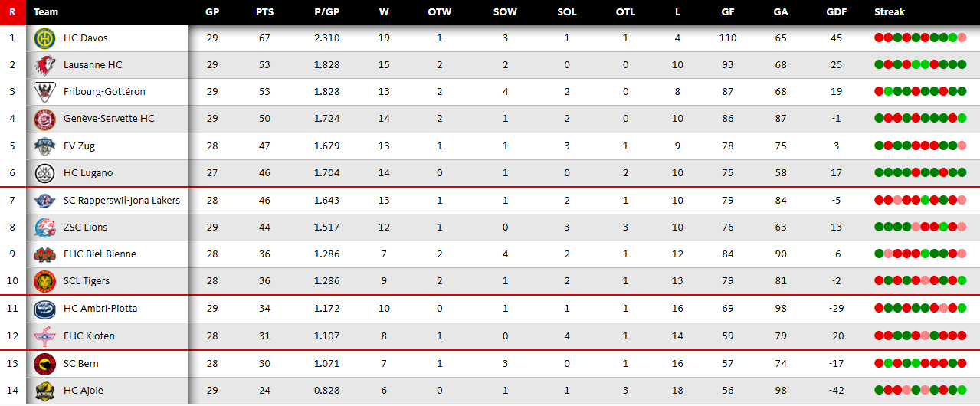Sort by the GDF column header
Screen dimensions: 980x406
click(x=836, y=11)
